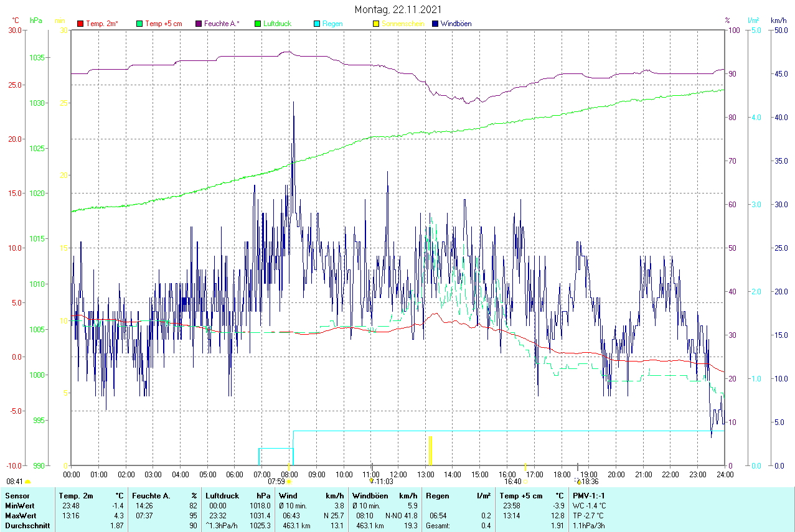This screenshot has width=795, height=532.
Task: Click the minimum temperature time '23:48'
Action: point(71,506)
